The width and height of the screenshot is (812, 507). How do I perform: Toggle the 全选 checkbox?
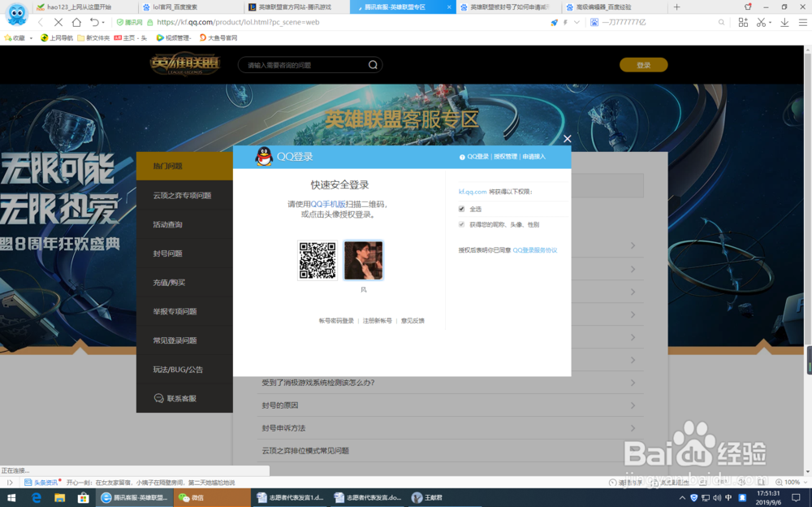coord(461,209)
